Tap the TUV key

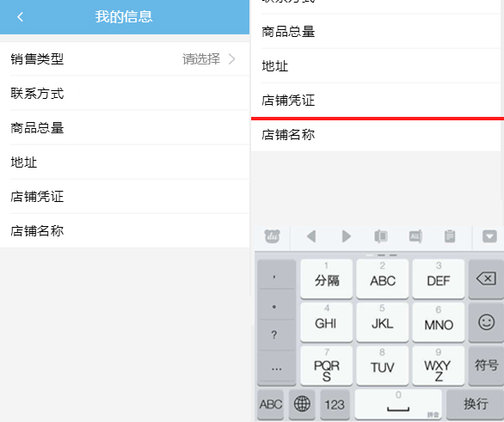coord(383,365)
